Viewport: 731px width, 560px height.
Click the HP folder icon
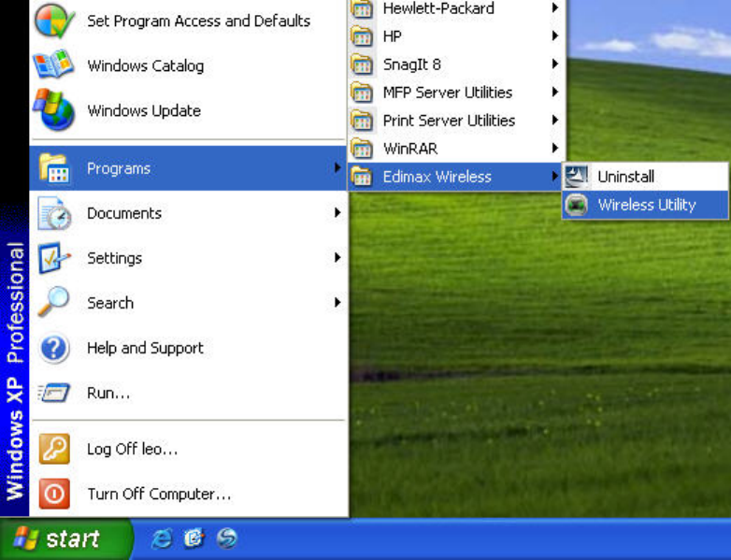tap(362, 36)
